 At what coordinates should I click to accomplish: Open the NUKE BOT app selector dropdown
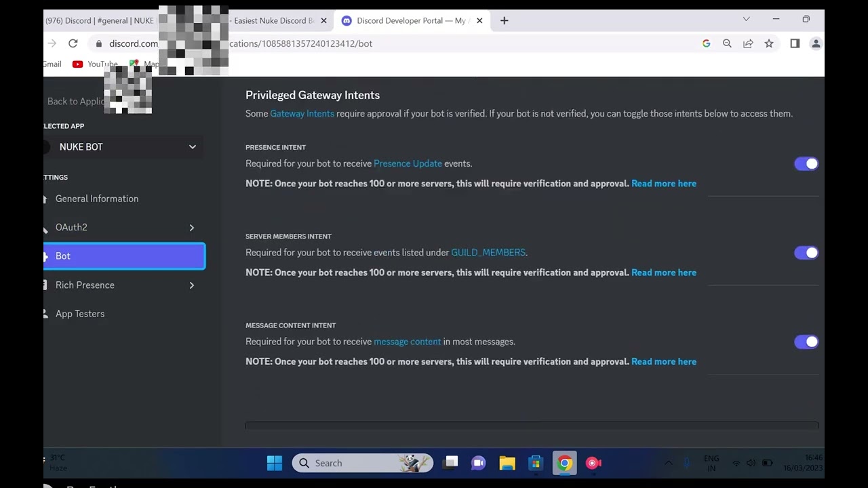coord(124,147)
